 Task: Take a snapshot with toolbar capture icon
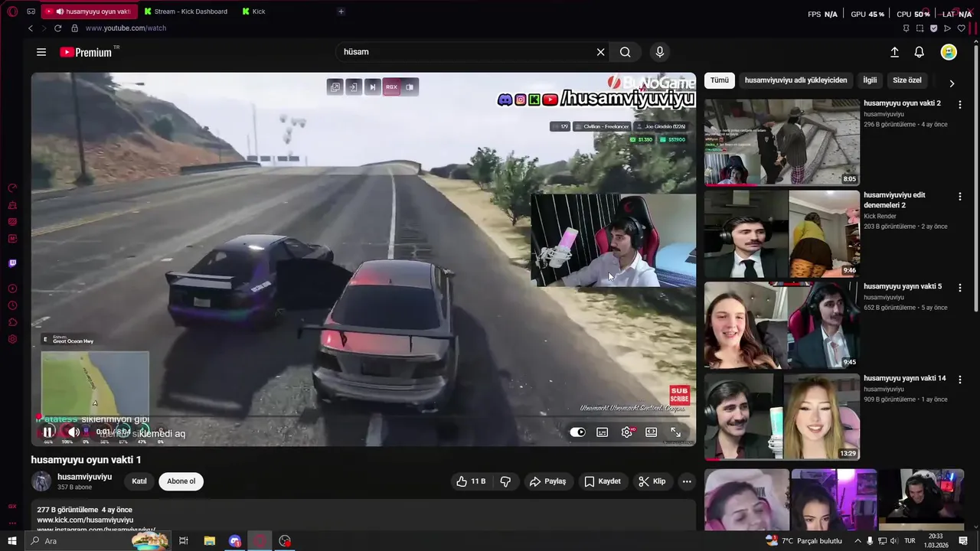coord(920,28)
